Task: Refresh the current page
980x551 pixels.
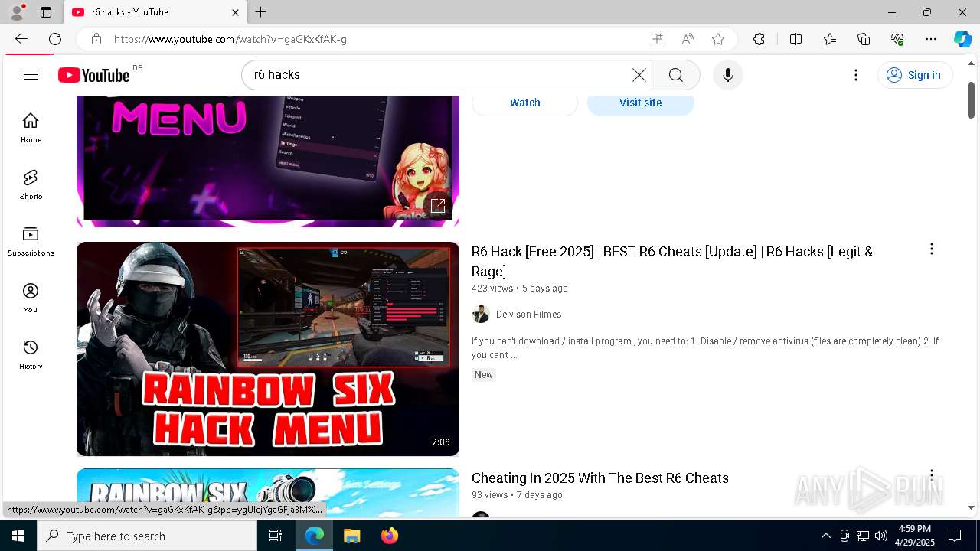Action: point(55,39)
